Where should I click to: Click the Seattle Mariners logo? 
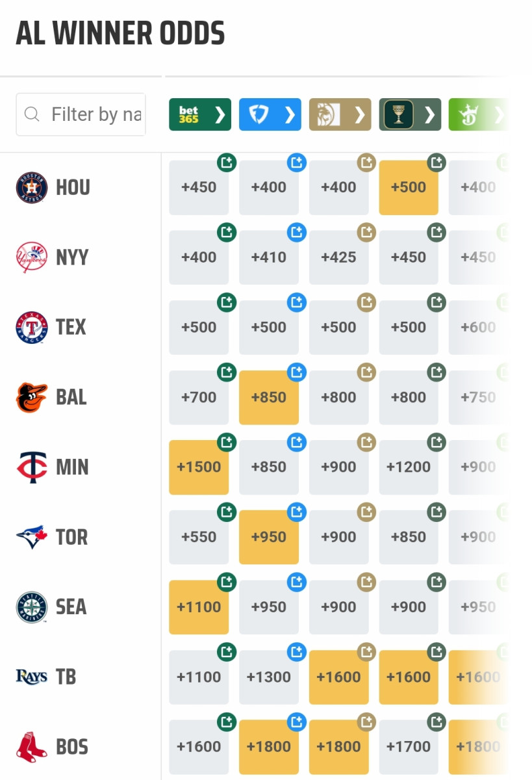point(31,607)
